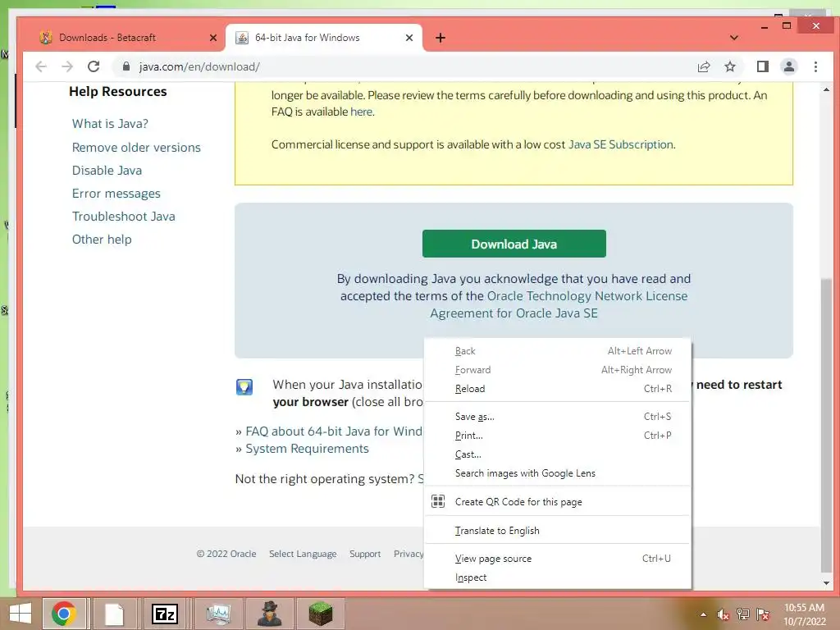Image resolution: width=840 pixels, height=630 pixels.
Task: Open Java SE Subscription link
Action: tap(620, 144)
